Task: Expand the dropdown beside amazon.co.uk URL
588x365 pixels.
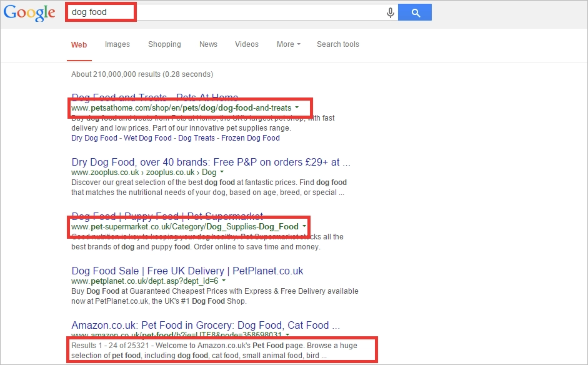Action: click(287, 334)
